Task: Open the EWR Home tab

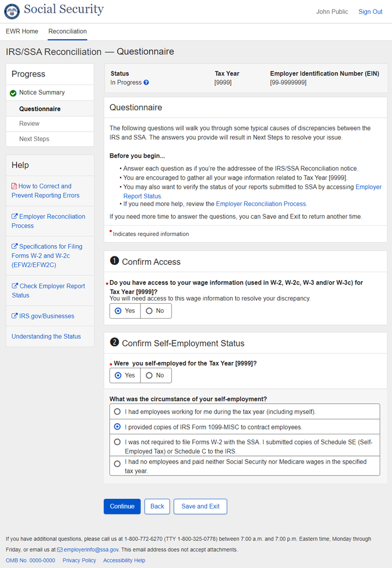Action: [x=22, y=31]
